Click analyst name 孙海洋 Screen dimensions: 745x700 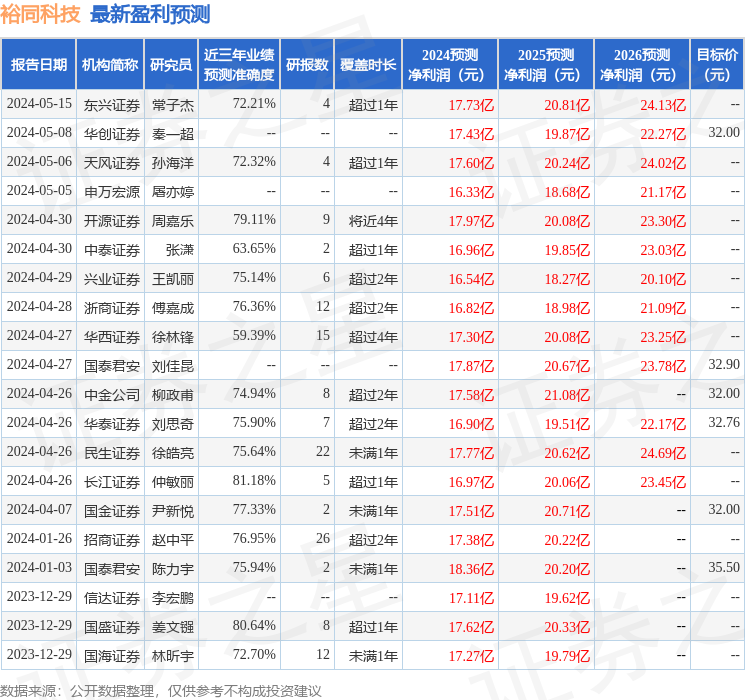[173, 163]
